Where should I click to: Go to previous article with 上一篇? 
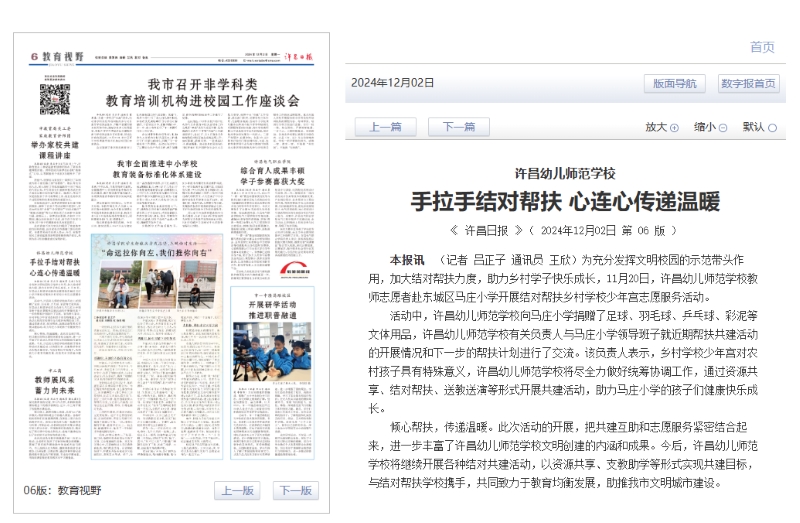tap(384, 127)
